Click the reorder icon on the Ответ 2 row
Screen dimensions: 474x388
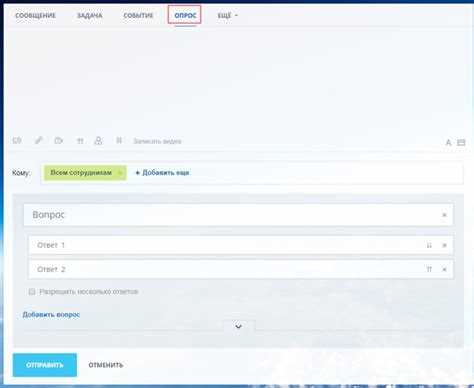[429, 269]
